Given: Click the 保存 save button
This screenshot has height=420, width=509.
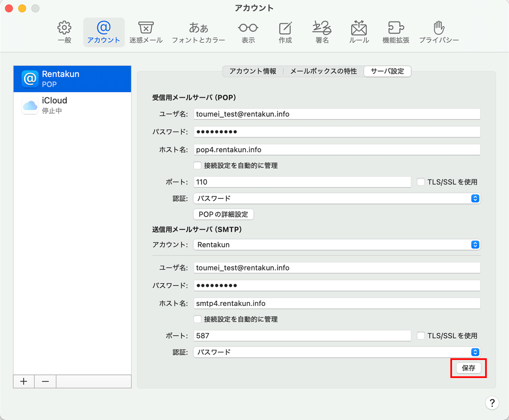Looking at the screenshot, I should coord(468,368).
